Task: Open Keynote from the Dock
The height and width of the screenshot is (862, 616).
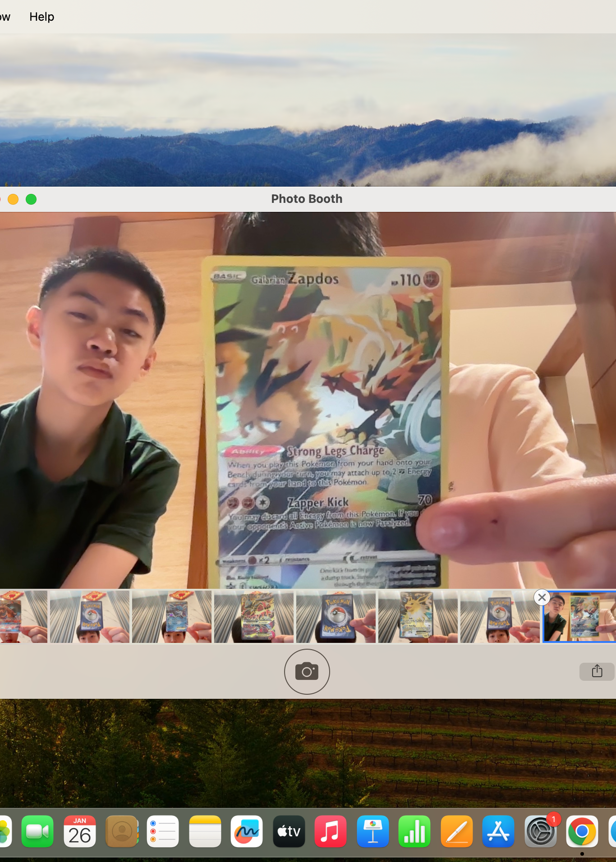Action: point(372,831)
